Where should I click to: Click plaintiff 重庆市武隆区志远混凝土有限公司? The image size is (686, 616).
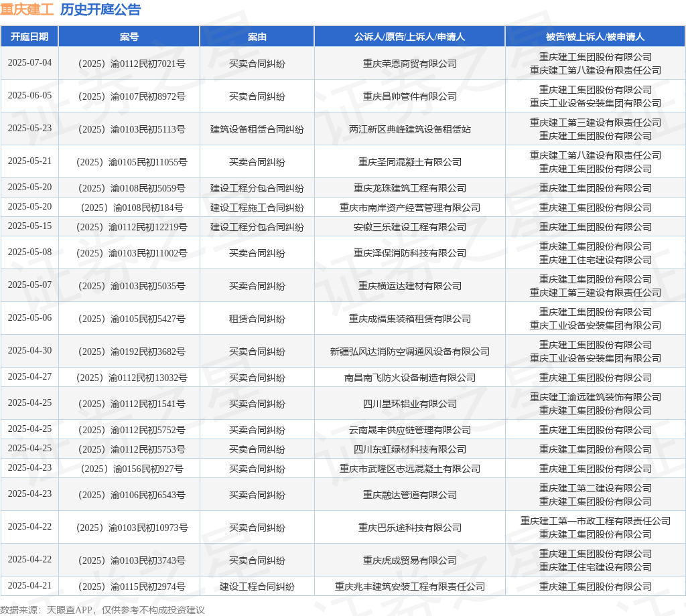click(409, 469)
